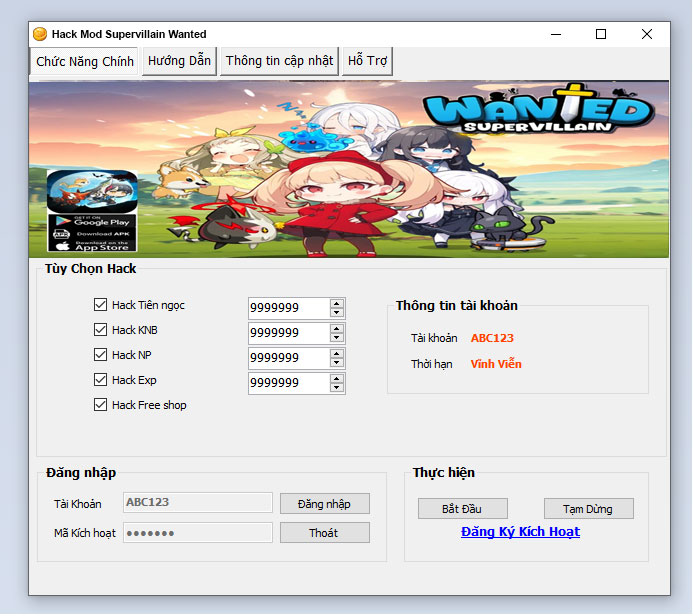Click the Hack Exp value field

(x=289, y=383)
